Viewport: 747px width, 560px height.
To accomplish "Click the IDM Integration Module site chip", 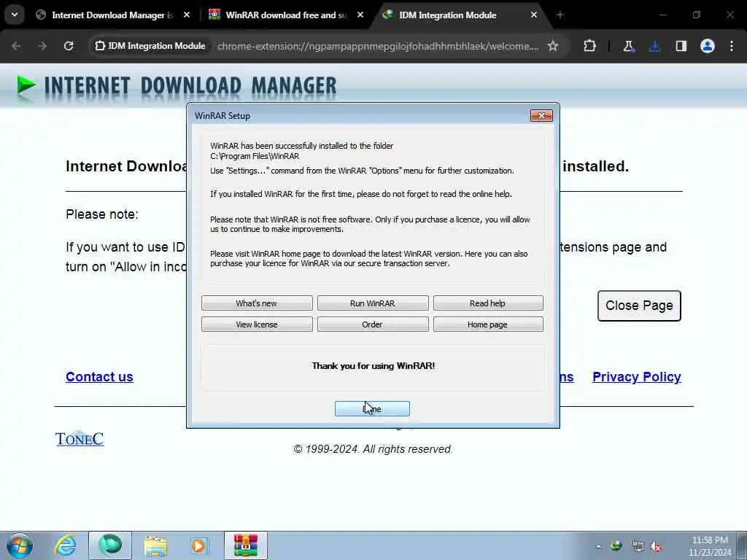I will pos(150,46).
